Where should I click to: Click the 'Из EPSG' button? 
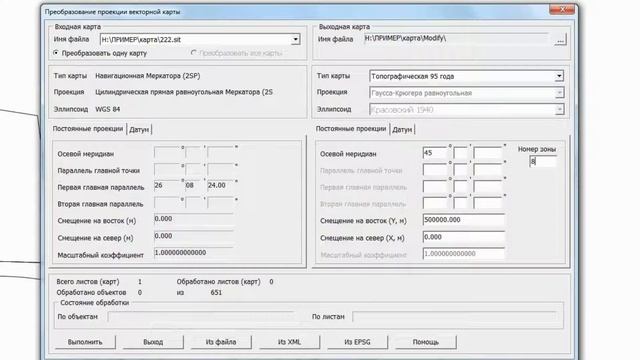point(357,342)
